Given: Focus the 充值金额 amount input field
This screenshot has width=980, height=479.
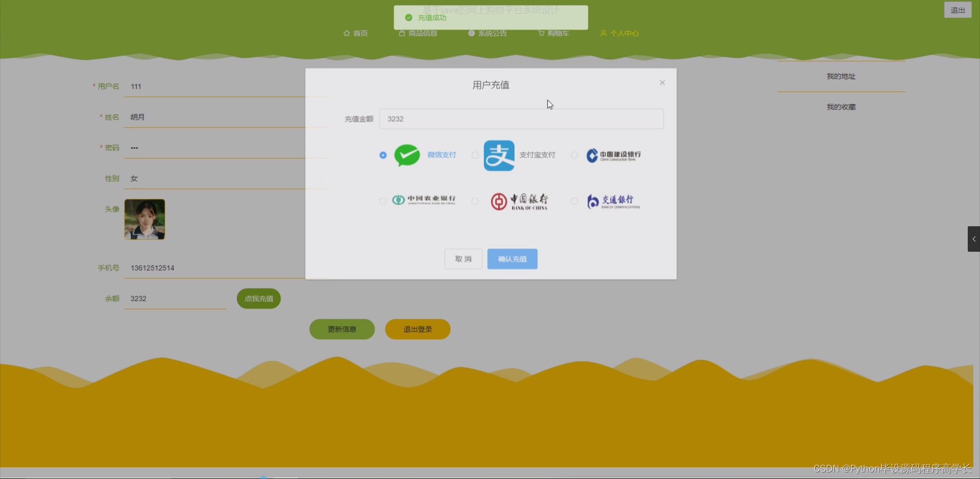Looking at the screenshot, I should coord(522,119).
